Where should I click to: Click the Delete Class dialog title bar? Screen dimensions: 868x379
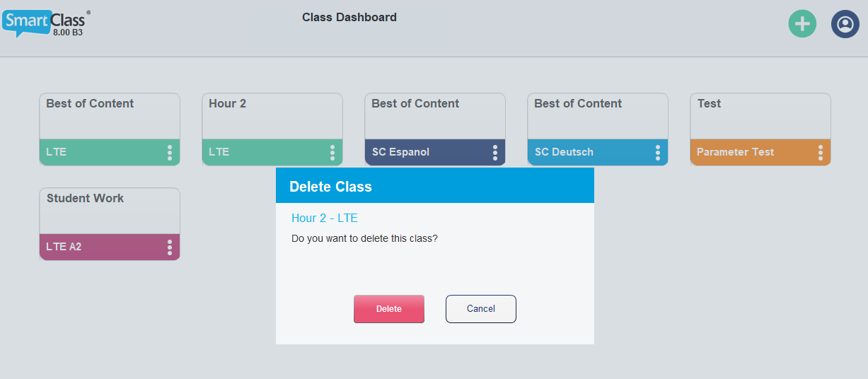tap(435, 185)
